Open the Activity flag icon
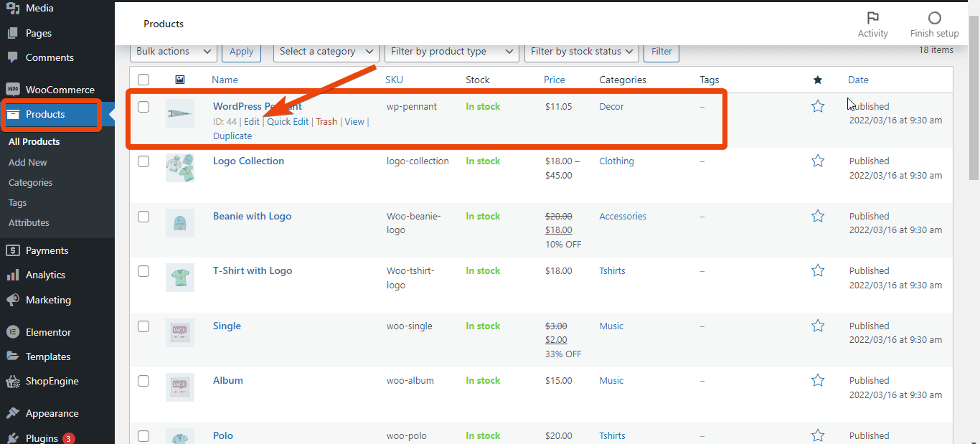The image size is (980, 444). coord(872,18)
